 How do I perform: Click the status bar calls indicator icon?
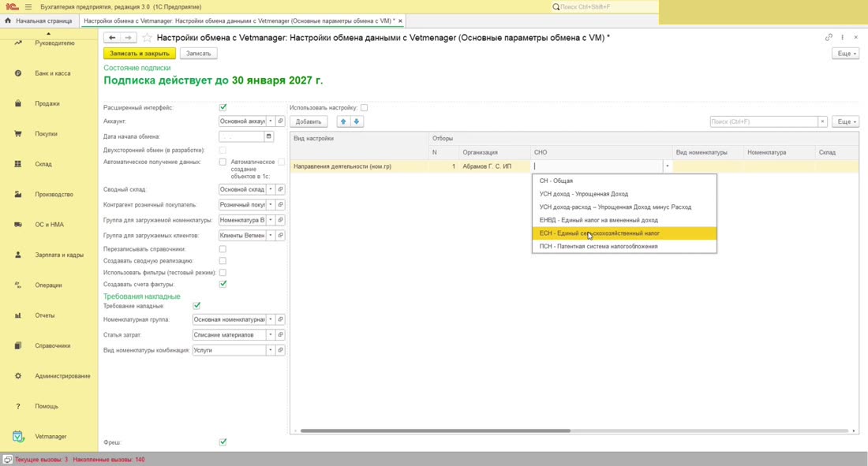[x=8, y=460]
